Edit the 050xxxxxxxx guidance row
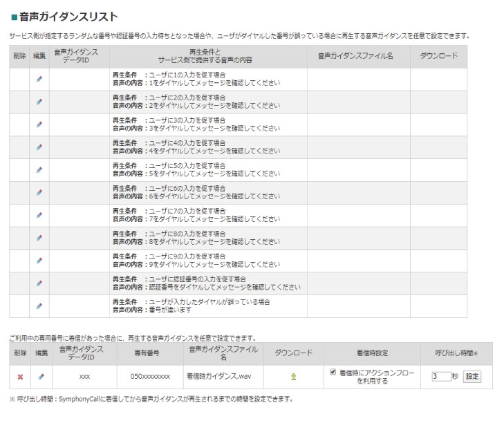Viewport: 504px width, 421px height. [41, 377]
